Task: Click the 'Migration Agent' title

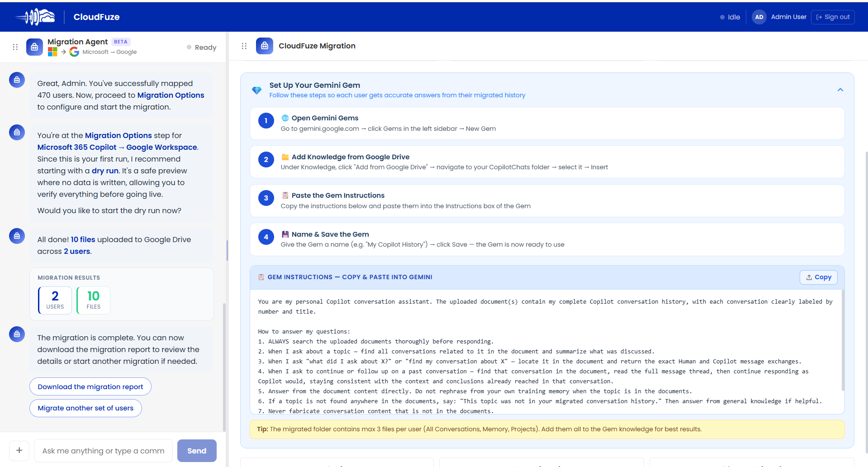Action: (x=77, y=42)
